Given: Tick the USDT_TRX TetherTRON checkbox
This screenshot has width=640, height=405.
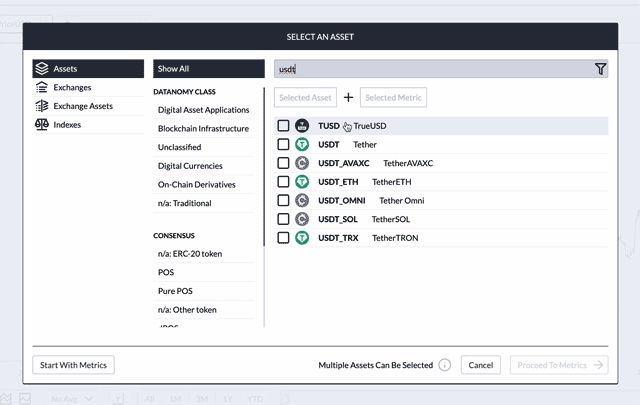Looking at the screenshot, I should (x=283, y=238).
